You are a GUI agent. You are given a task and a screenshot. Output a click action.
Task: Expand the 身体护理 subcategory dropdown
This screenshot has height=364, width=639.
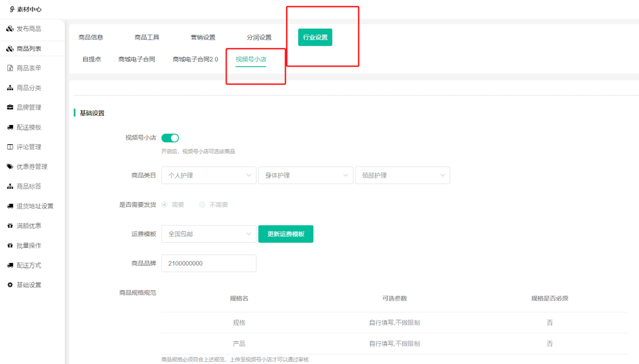click(x=305, y=175)
